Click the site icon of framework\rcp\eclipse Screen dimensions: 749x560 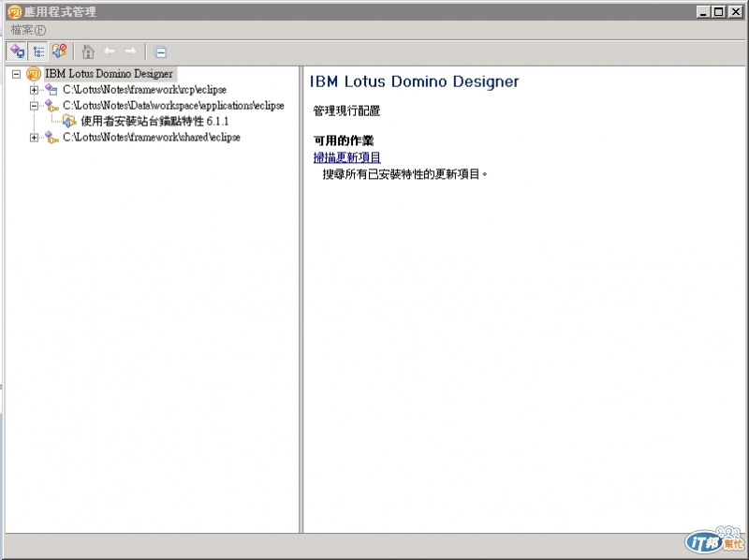pyautogui.click(x=51, y=89)
